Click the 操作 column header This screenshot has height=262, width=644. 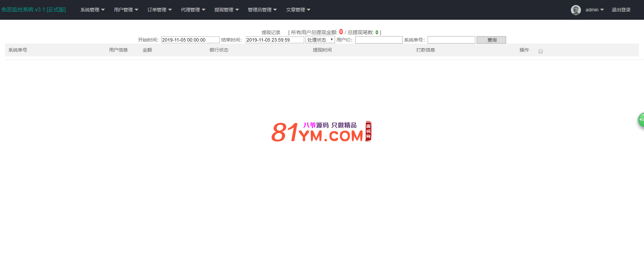pos(524,50)
